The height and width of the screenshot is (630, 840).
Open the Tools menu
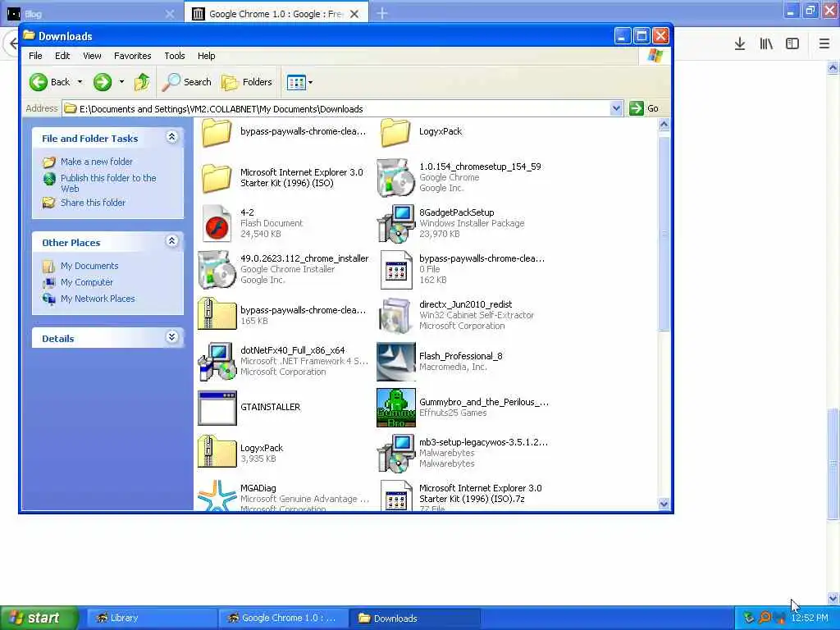[174, 56]
